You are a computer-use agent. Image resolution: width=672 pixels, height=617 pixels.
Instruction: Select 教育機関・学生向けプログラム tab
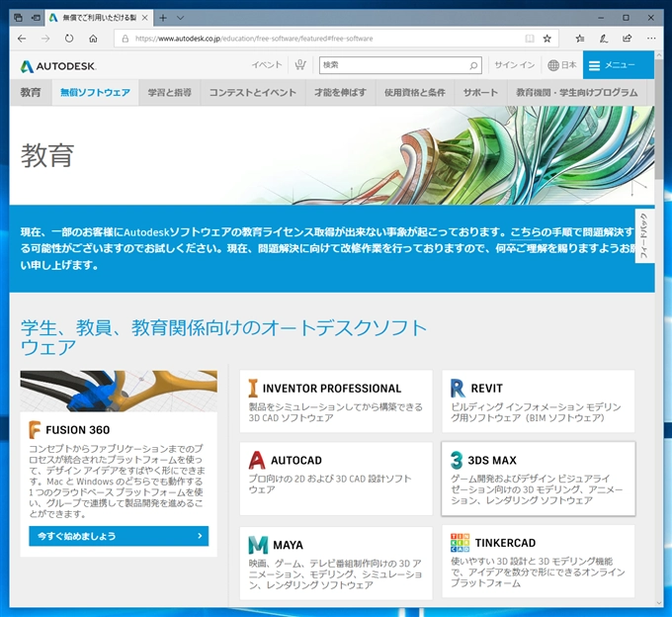point(577,93)
